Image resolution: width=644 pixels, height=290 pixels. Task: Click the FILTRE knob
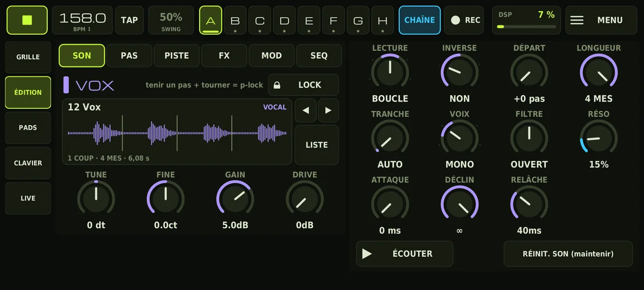(529, 138)
